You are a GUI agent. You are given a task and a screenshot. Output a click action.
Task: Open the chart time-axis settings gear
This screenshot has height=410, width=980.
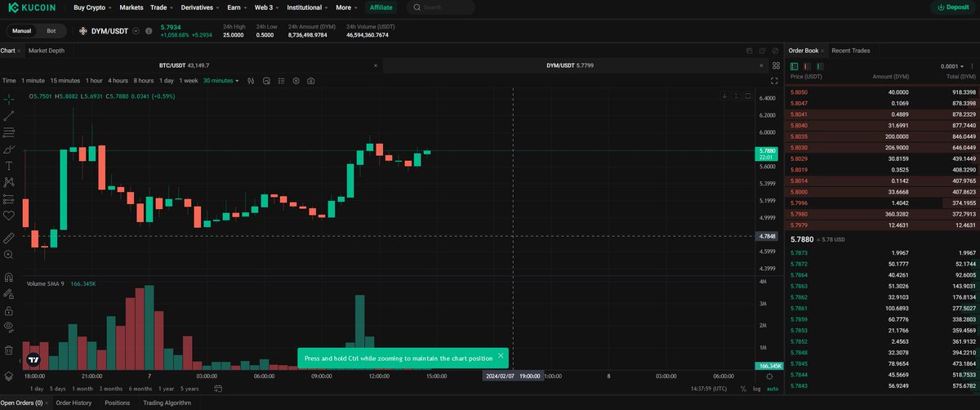769,377
